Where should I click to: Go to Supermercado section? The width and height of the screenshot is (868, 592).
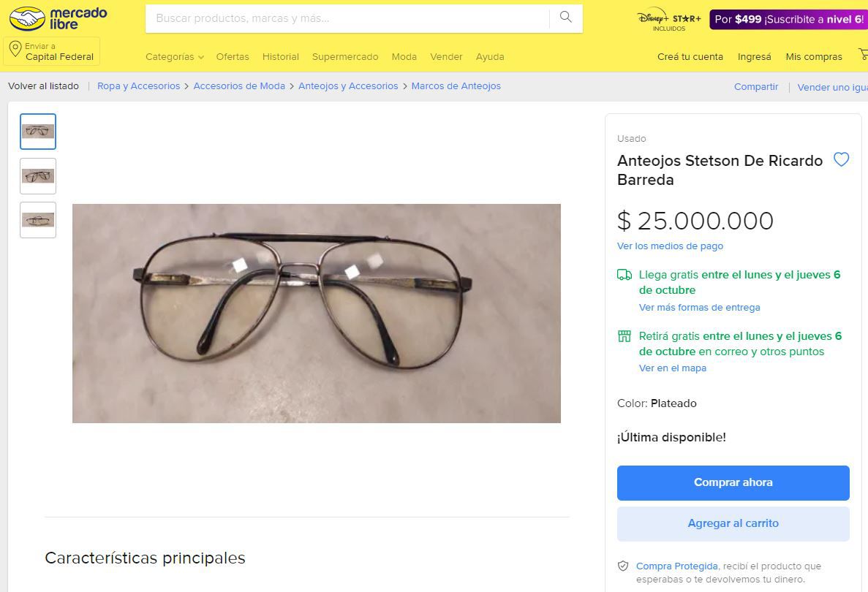click(x=345, y=56)
